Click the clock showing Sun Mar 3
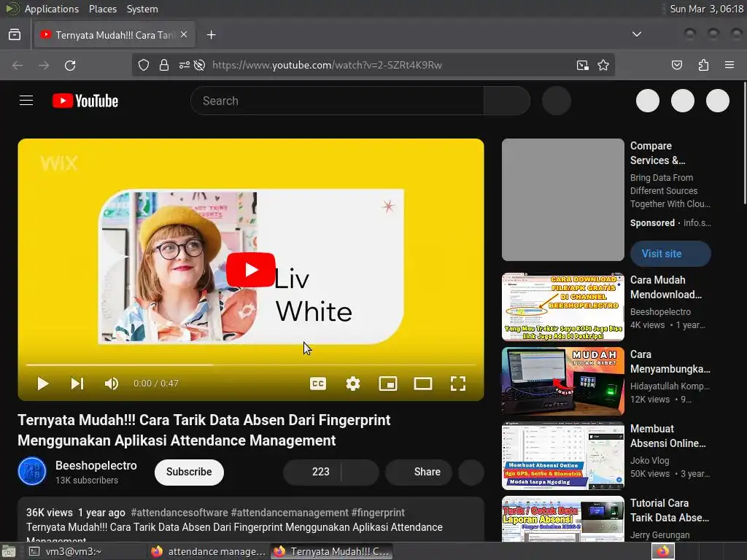 click(706, 9)
